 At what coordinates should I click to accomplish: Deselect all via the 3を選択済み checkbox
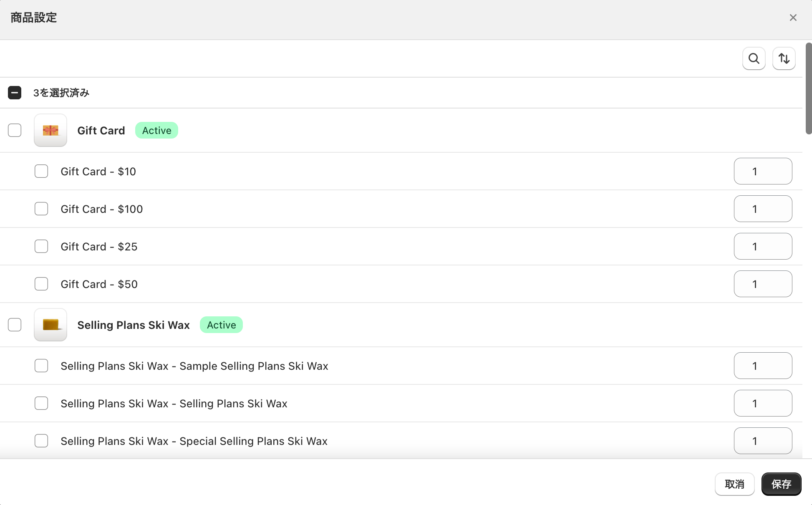pos(15,93)
